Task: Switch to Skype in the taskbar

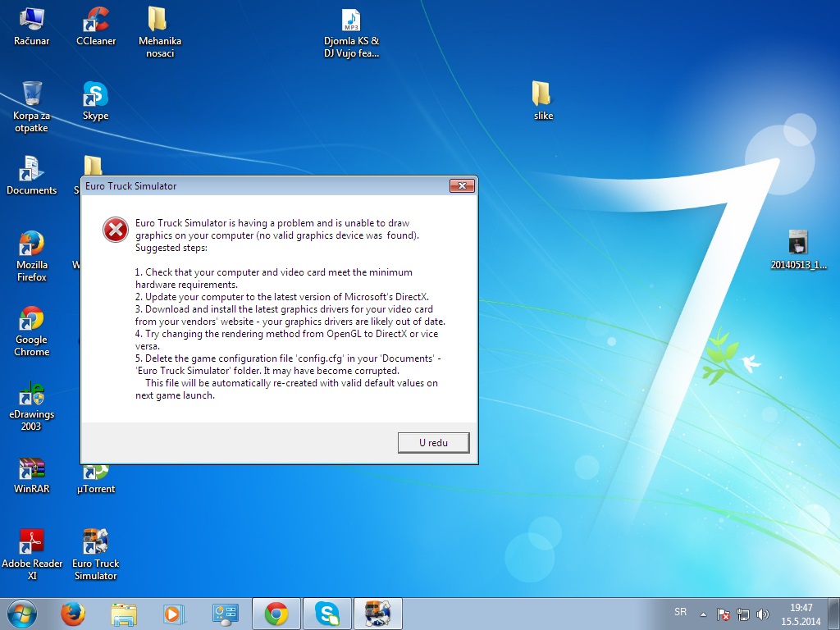Action: 326,614
